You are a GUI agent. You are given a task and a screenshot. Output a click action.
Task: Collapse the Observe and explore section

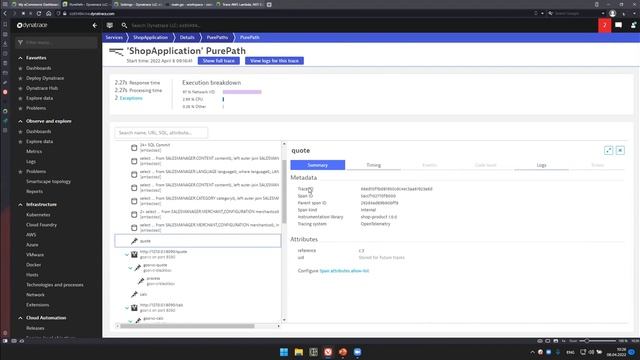pos(20,121)
